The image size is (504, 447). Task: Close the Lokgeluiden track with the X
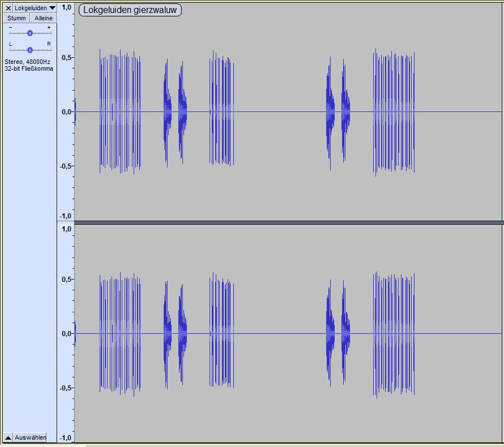point(8,8)
